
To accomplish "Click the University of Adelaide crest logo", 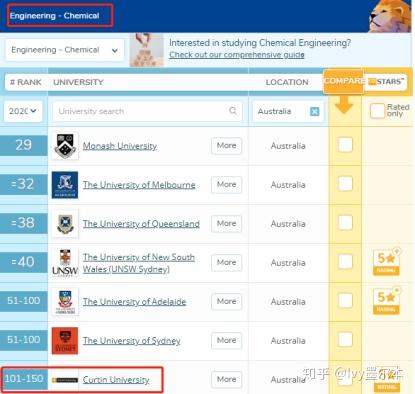I will (x=65, y=302).
